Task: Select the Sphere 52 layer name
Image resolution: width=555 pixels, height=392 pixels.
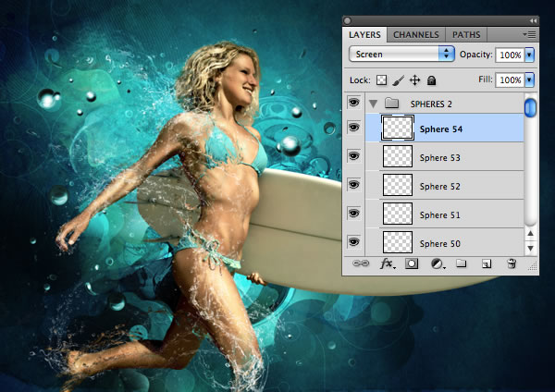Action: point(440,187)
